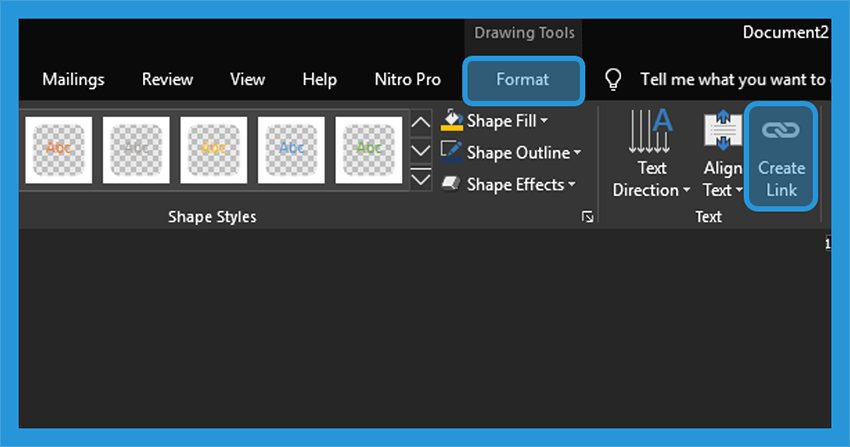Image resolution: width=850 pixels, height=447 pixels.
Task: Open the Review ribbon tab
Action: point(168,80)
